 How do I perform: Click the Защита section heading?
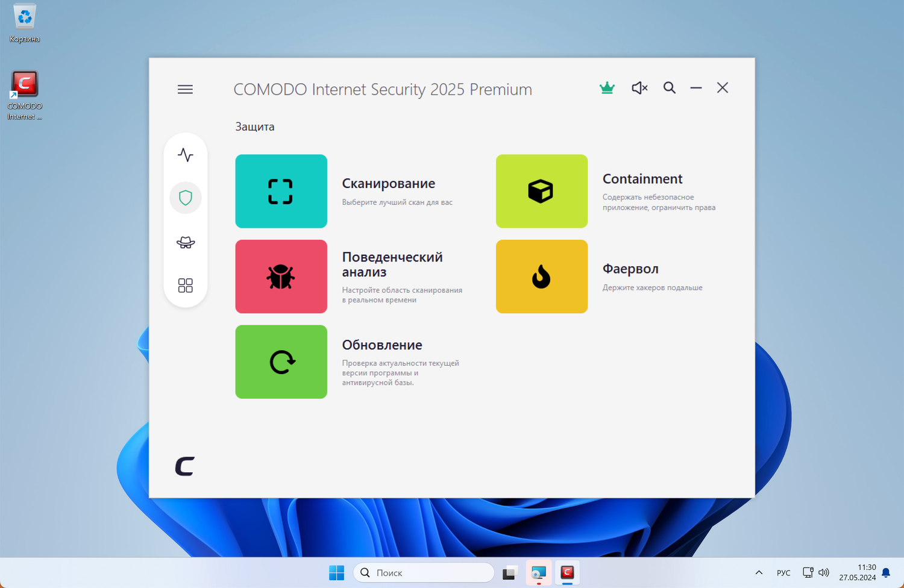pos(255,127)
